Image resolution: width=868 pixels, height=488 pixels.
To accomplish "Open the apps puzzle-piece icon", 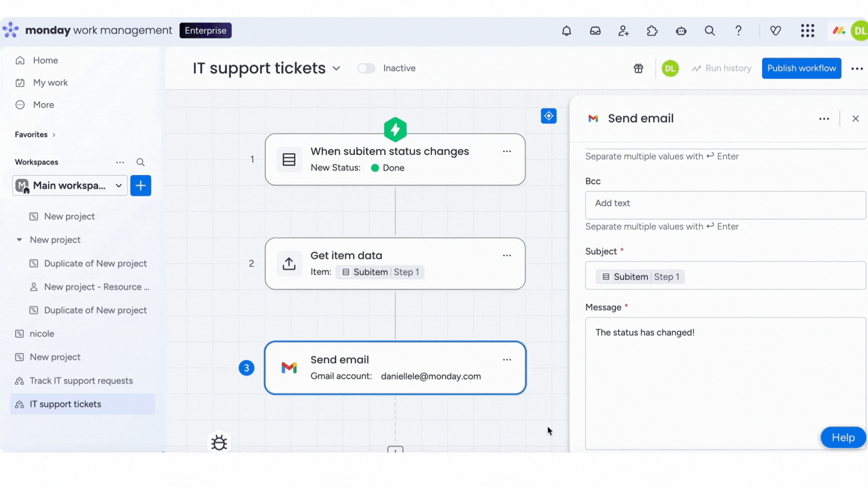I will pyautogui.click(x=652, y=31).
